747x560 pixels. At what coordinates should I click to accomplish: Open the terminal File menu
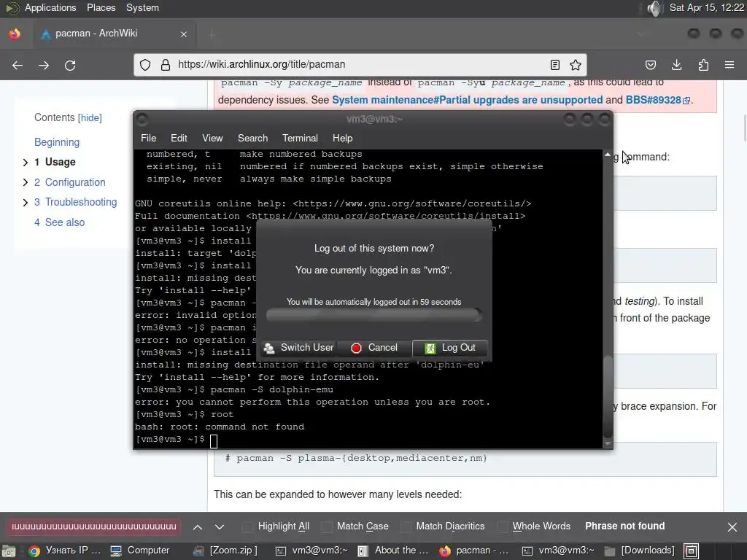[148, 138]
